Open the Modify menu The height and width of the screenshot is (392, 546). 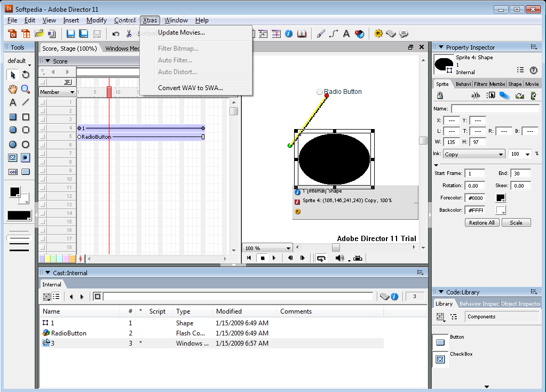[97, 20]
